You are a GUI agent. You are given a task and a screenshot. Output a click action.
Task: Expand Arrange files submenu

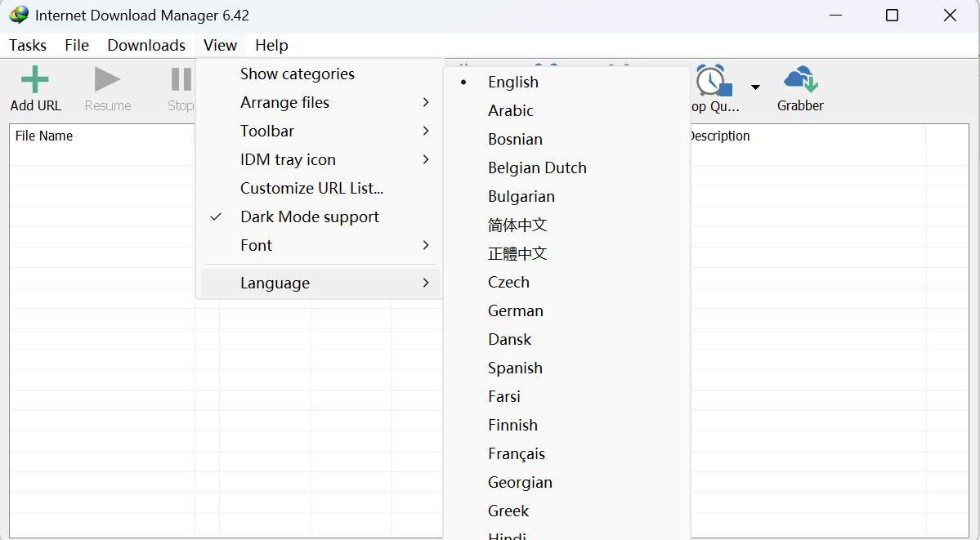pyautogui.click(x=320, y=102)
